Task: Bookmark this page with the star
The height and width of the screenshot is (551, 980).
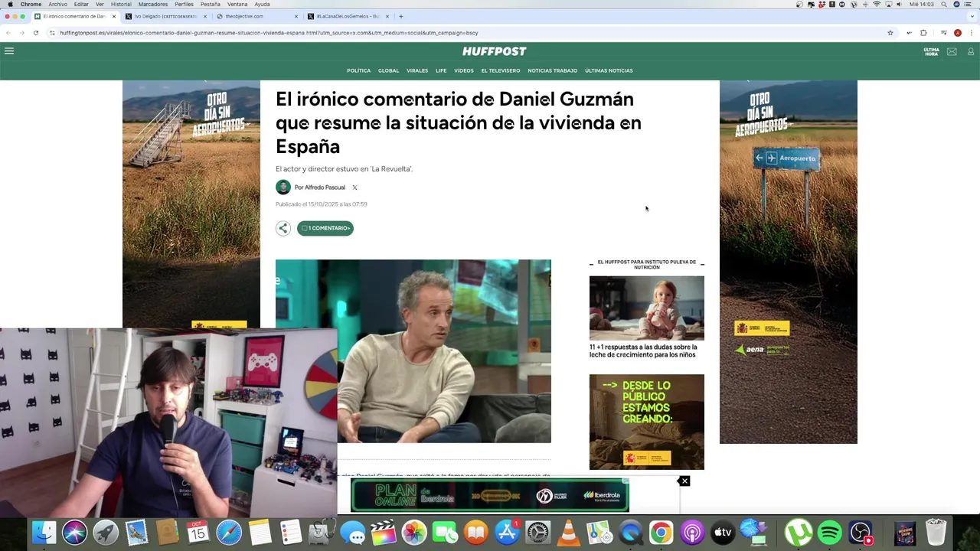Action: 890,33
